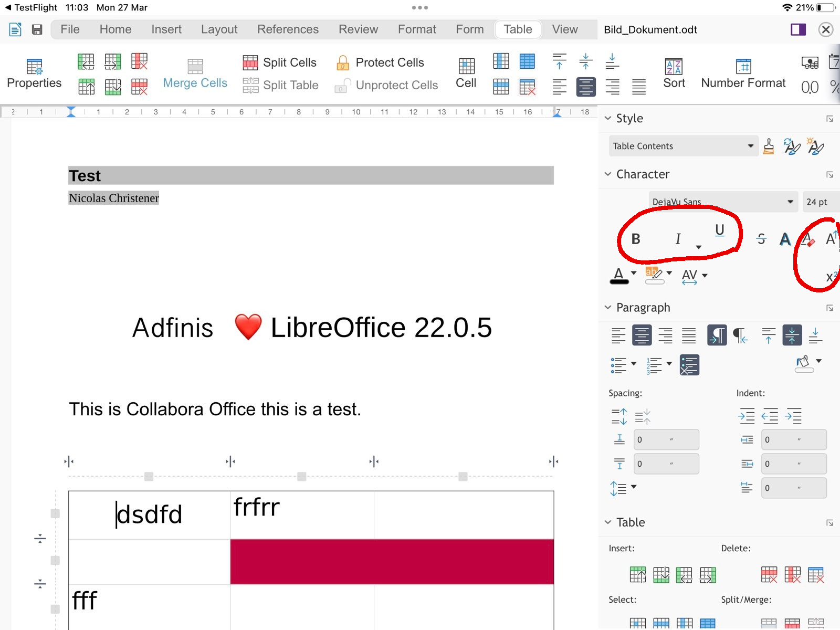Select the Merge Cells tool

(x=195, y=73)
